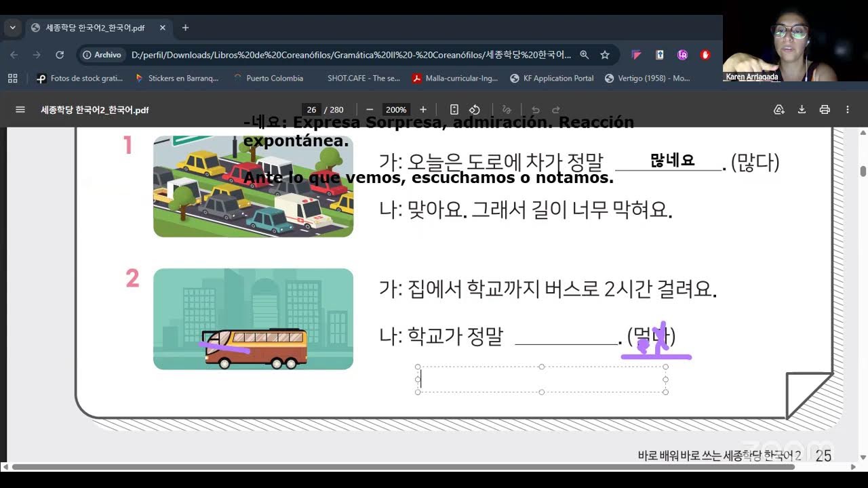868x488 pixels.
Task: Bookmark this page with the star icon
Action: [x=605, y=55]
